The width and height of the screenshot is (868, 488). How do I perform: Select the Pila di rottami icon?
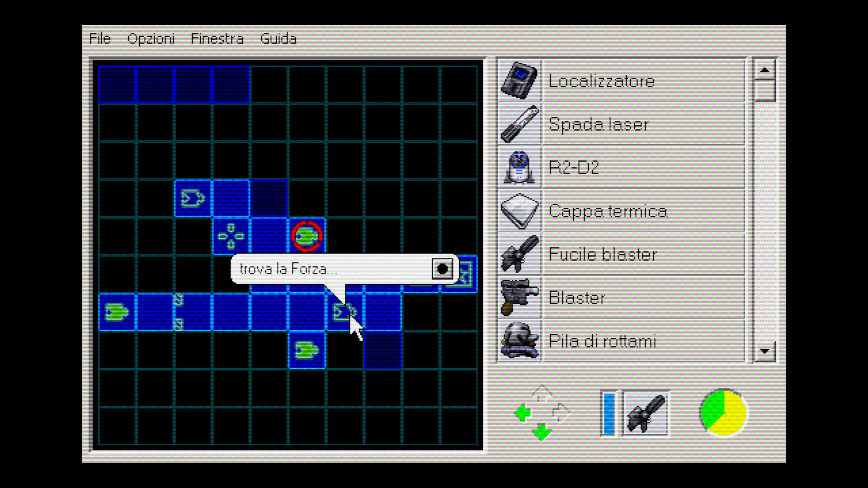pos(519,341)
